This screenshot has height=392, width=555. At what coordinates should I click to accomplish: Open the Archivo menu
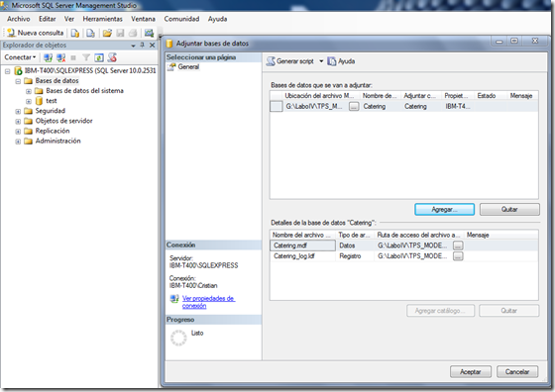tap(19, 19)
